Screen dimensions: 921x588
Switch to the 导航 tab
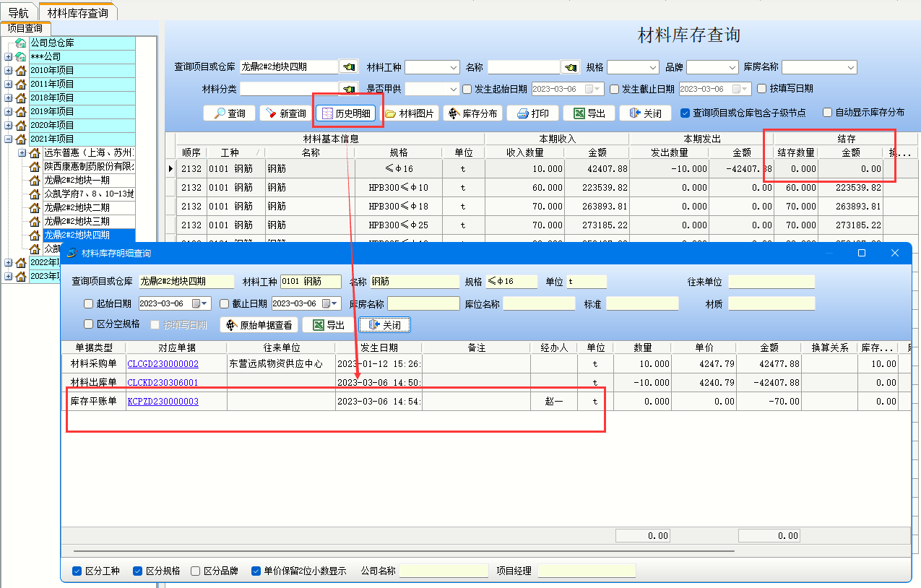[x=18, y=13]
